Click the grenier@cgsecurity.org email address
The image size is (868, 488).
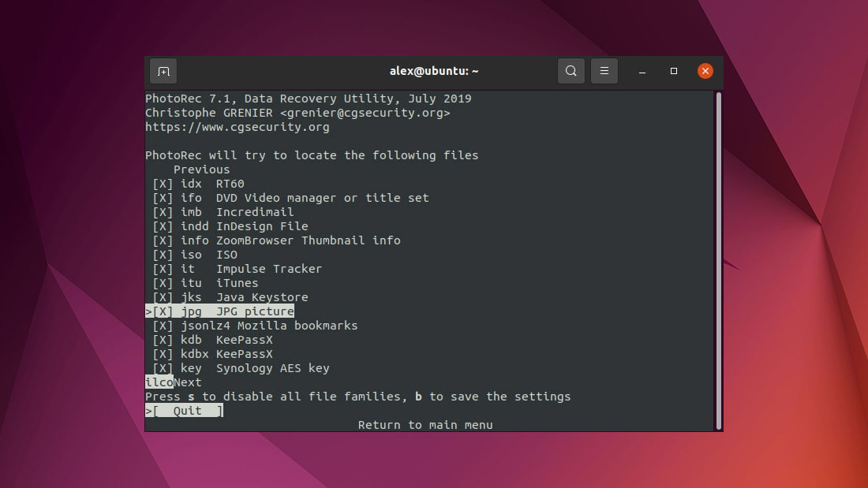365,113
